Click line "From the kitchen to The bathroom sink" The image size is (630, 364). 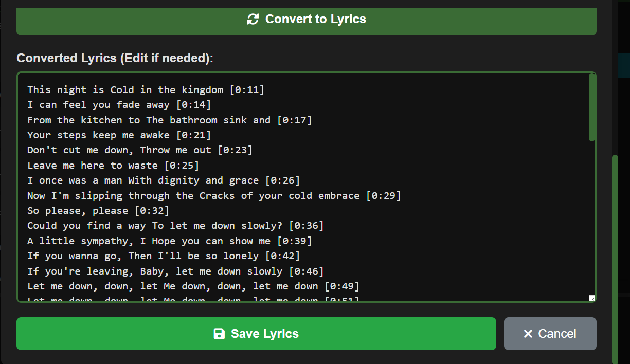tap(170, 120)
